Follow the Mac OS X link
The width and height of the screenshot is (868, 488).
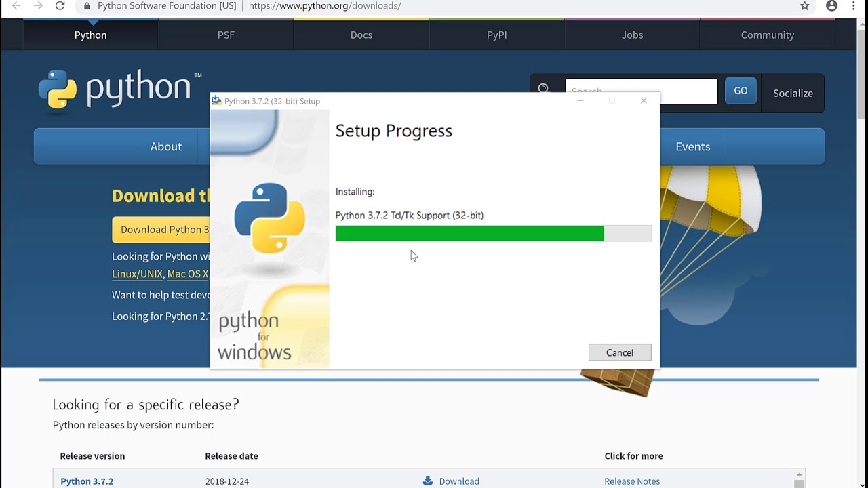[188, 274]
